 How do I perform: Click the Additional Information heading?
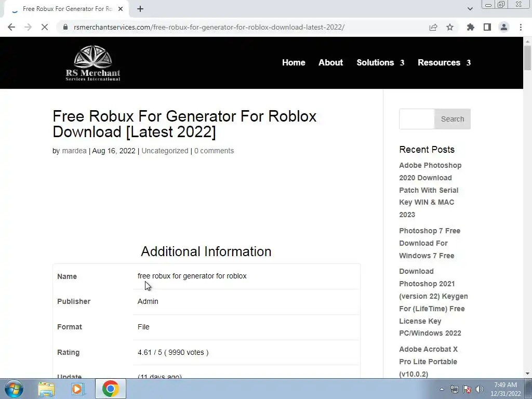[206, 251]
